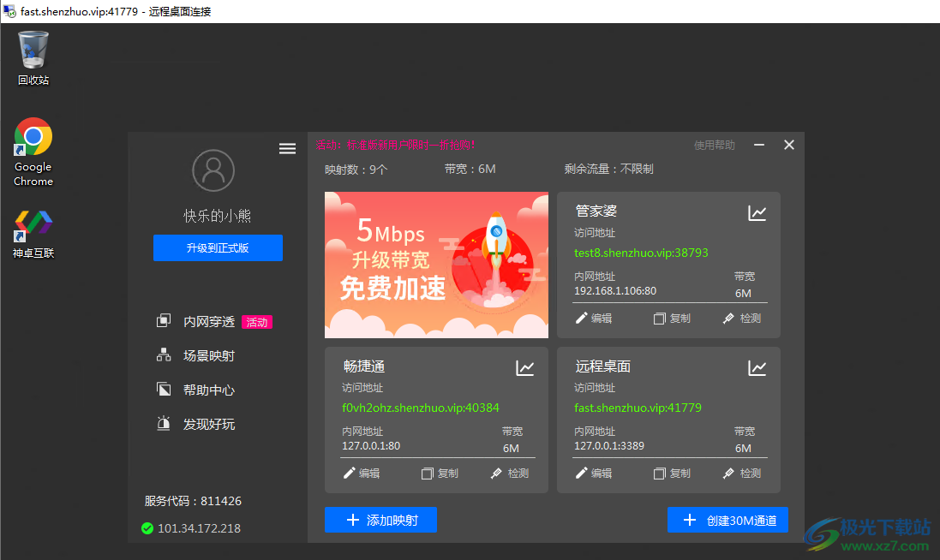Edit the 远程桌面 mapping
The image size is (940, 560).
pos(594,474)
